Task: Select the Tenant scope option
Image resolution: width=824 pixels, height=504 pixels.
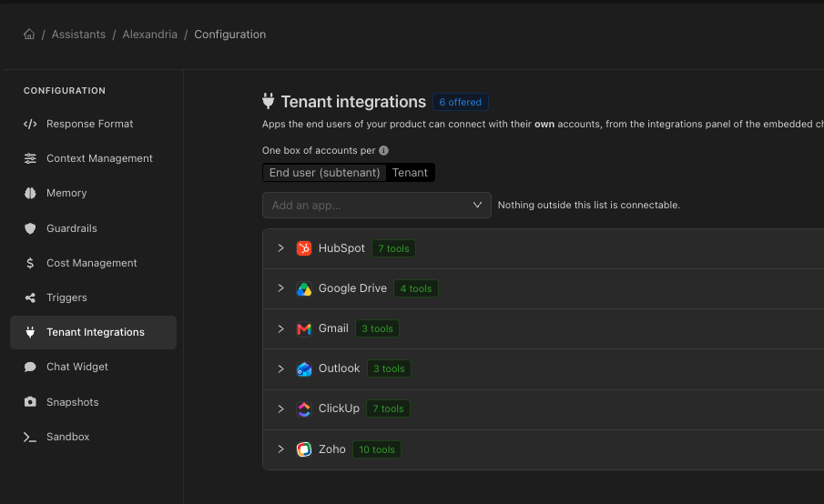Action: [410, 173]
